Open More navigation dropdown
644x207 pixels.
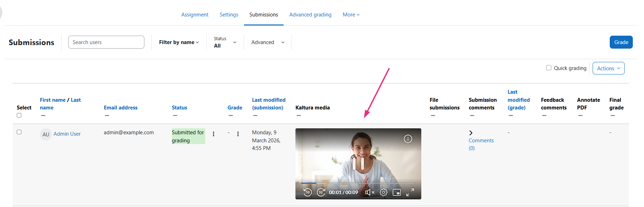point(351,15)
